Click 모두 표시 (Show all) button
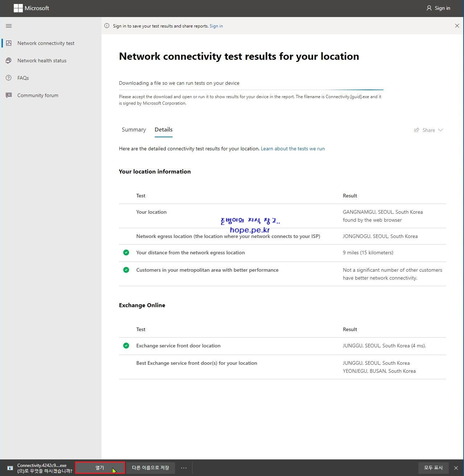Screen dimensions: 464x476 [x=434, y=468]
